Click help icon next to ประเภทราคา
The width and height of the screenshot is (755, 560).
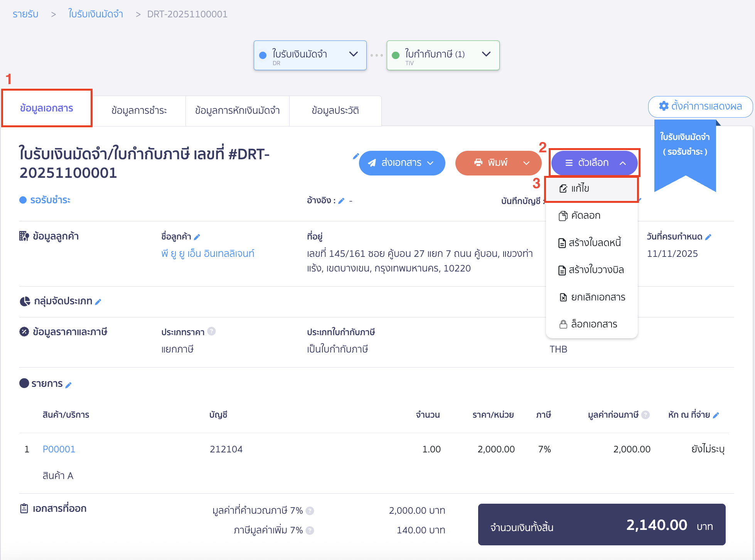pyautogui.click(x=211, y=331)
